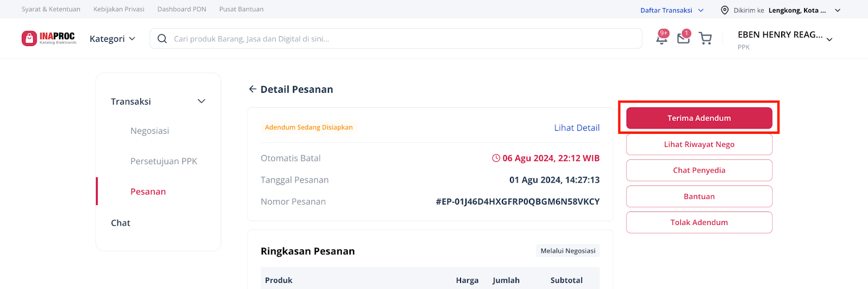Click the search magnifier icon

pyautogui.click(x=162, y=39)
